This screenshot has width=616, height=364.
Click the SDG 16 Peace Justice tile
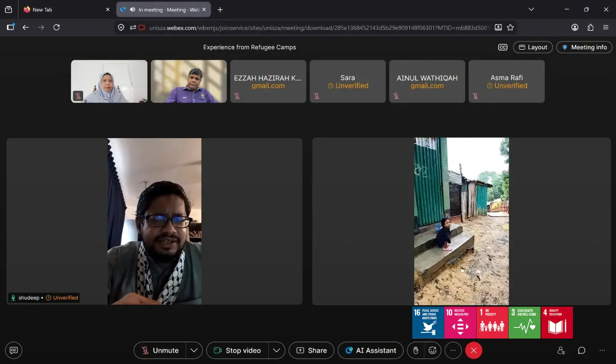[x=428, y=323]
